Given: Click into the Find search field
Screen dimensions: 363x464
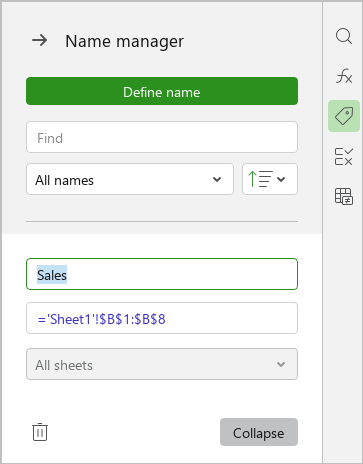Looking at the screenshot, I should 162,137.
